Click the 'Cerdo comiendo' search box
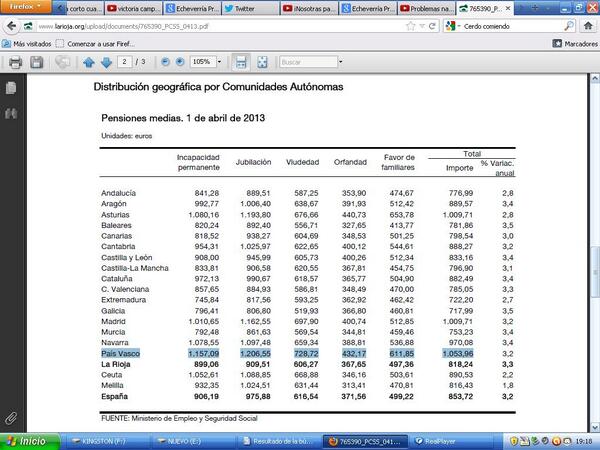Viewport: 600px width, 450px height. point(512,26)
